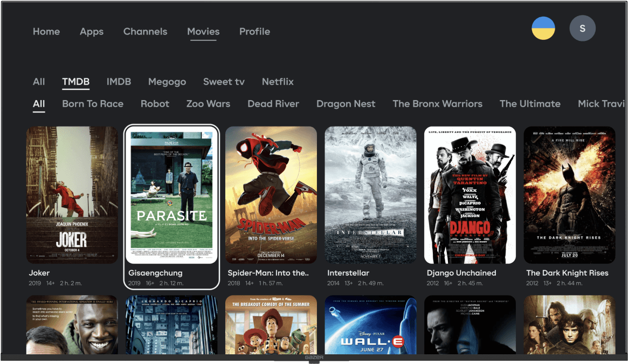Click The Dark Knight Rises title text

click(567, 273)
